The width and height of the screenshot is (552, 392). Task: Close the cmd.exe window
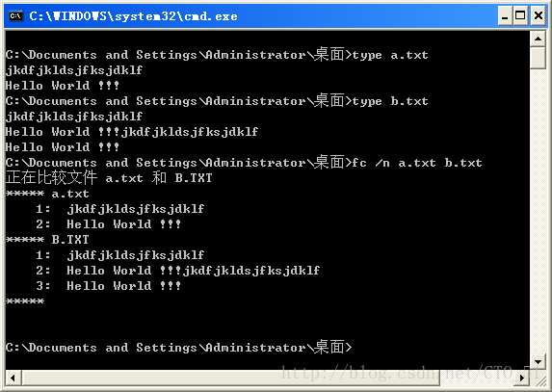(539, 15)
